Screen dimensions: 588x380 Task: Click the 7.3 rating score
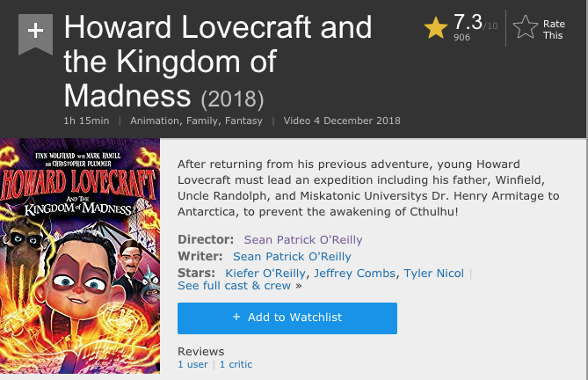click(x=467, y=21)
